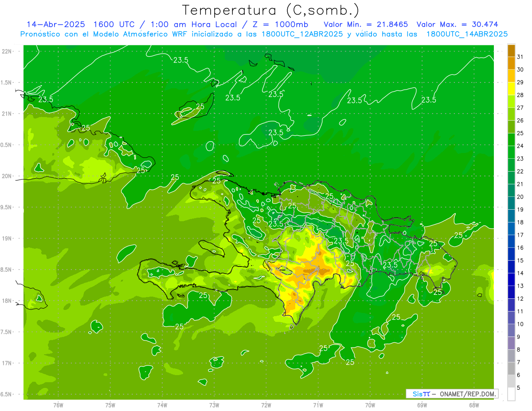The width and height of the screenshot is (532, 411).
Task: Click the "69W" longitude label
Action: pos(422,405)
